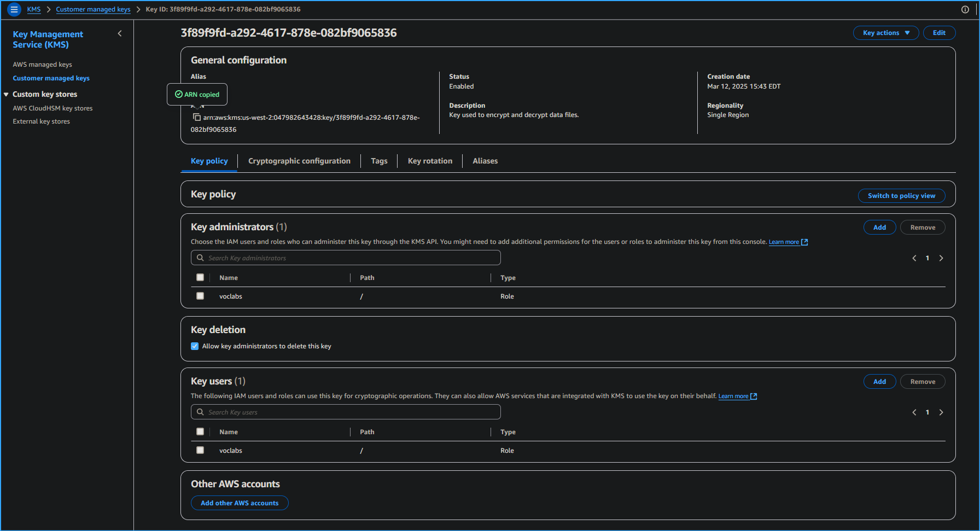The width and height of the screenshot is (980, 531).
Task: Switch to Cryptographic configuration tab
Action: 299,161
